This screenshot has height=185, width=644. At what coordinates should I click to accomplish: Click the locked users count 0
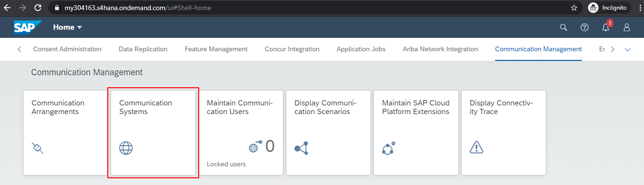pos(270,146)
